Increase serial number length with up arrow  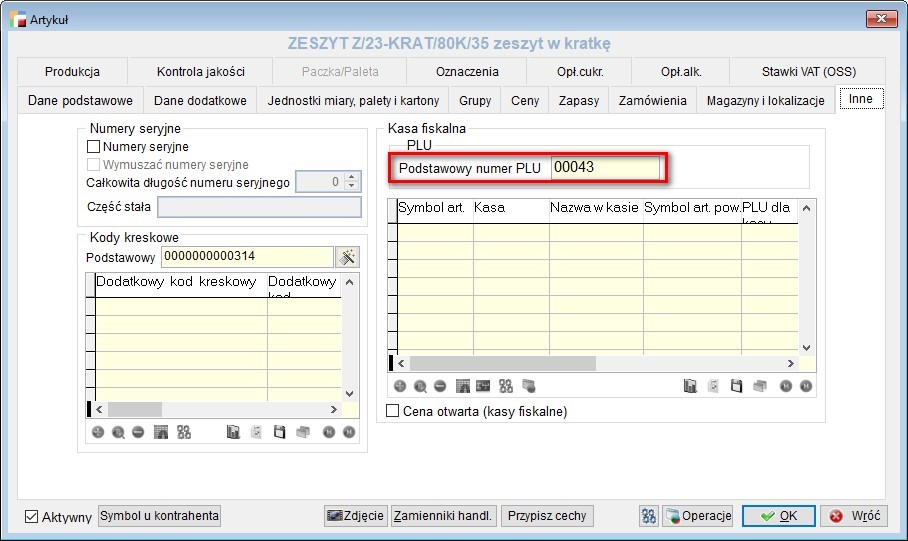point(352,177)
